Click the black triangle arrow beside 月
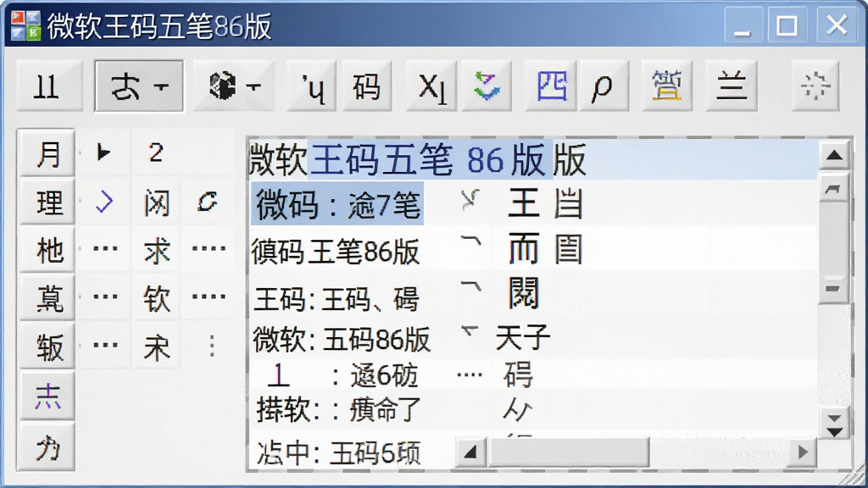 click(x=103, y=152)
